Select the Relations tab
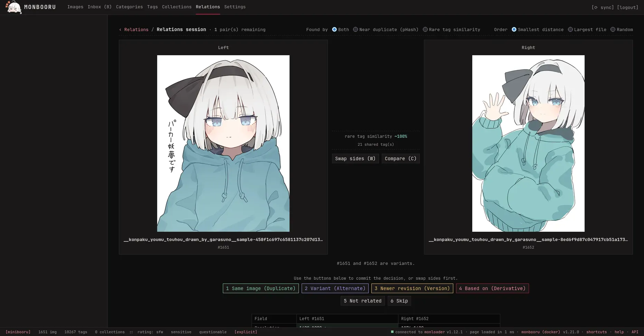Image resolution: width=644 pixels, height=336 pixels. coord(208,7)
